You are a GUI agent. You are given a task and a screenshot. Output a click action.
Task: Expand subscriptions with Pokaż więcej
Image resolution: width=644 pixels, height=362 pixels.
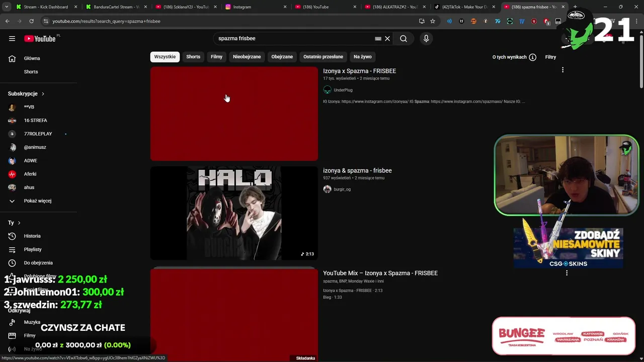click(38, 201)
